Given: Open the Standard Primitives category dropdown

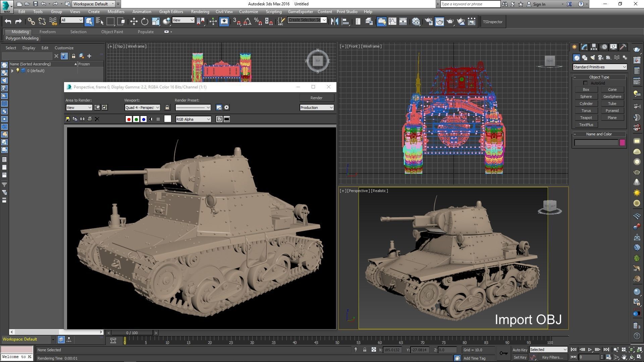Looking at the screenshot, I should click(x=600, y=67).
